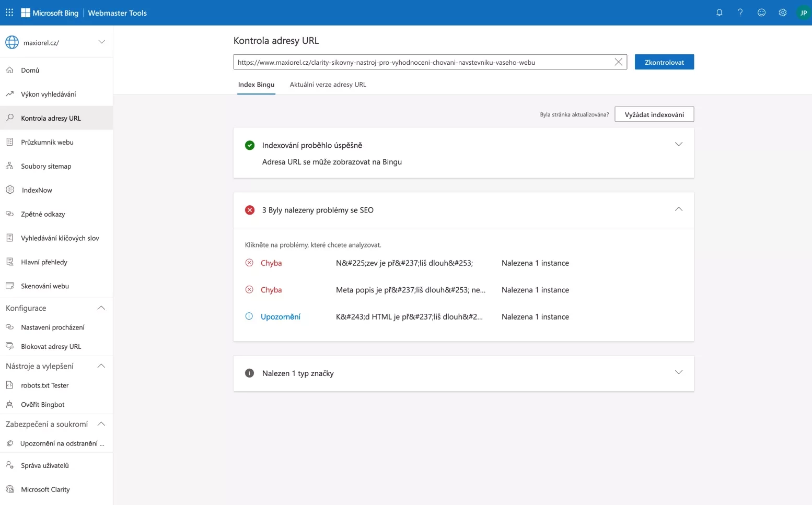Click the Výkon vyhledávání chart icon

pos(9,94)
